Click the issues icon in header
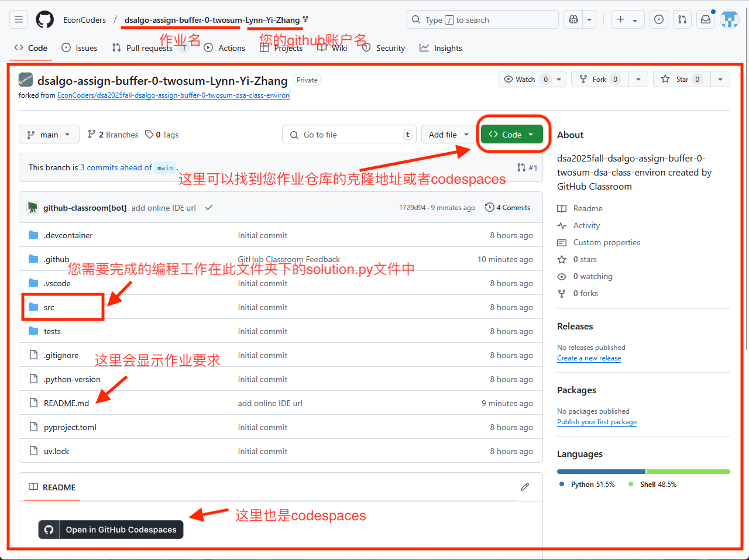 point(659,19)
